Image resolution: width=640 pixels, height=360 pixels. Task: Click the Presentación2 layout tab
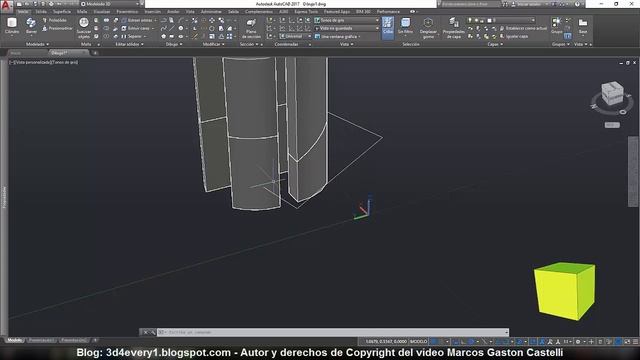coord(74,340)
